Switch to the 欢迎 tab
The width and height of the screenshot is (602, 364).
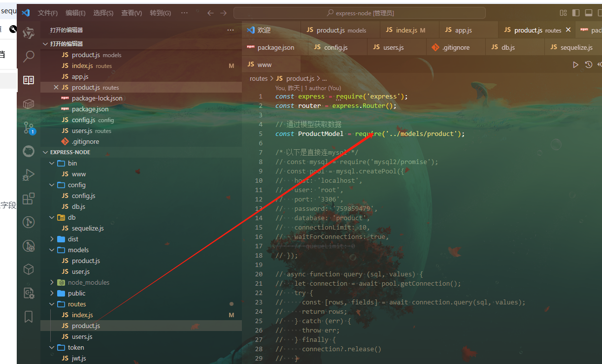click(271, 30)
